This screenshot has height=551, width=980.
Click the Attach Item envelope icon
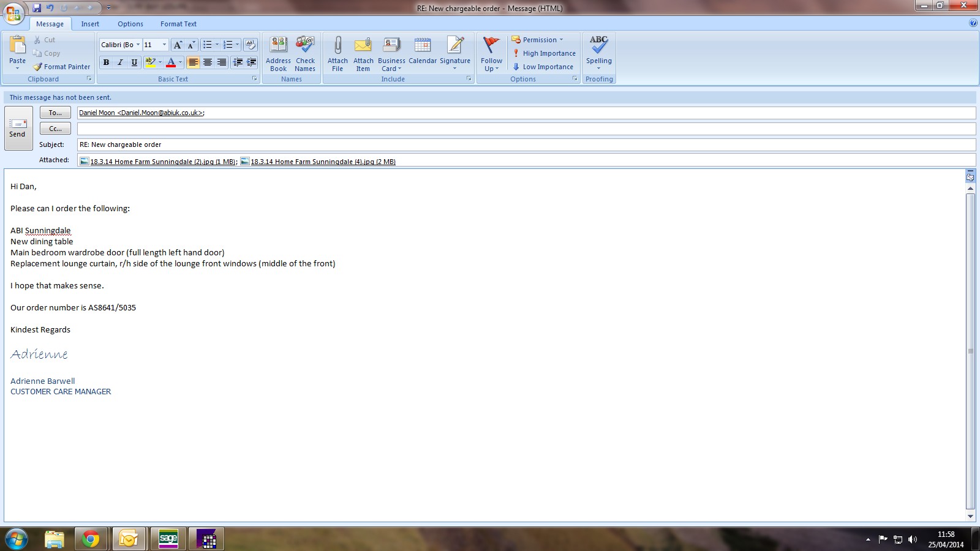click(363, 46)
